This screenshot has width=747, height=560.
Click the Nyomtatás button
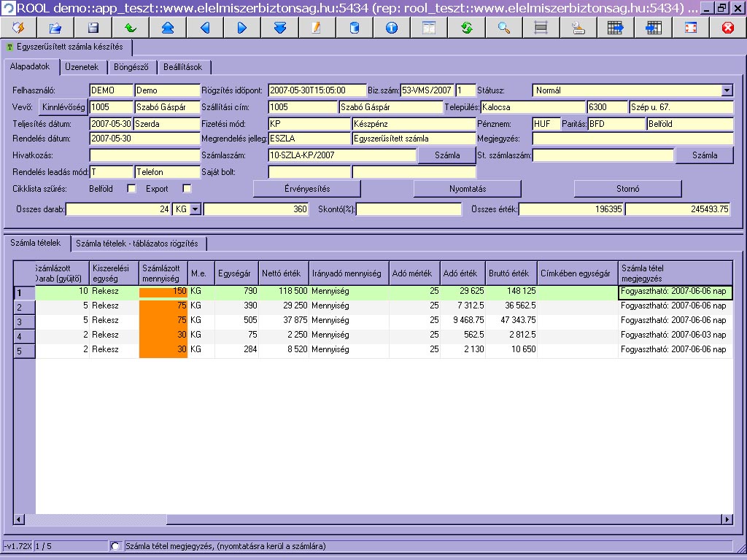(x=467, y=189)
